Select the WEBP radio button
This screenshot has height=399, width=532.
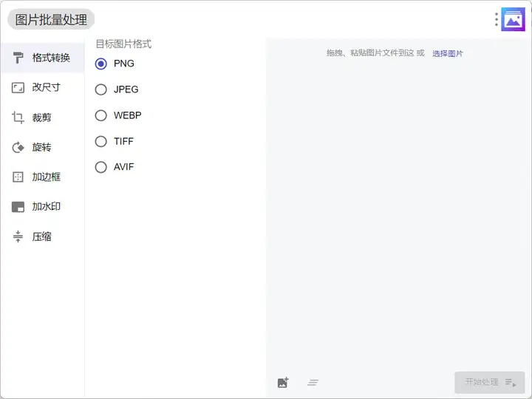point(100,115)
